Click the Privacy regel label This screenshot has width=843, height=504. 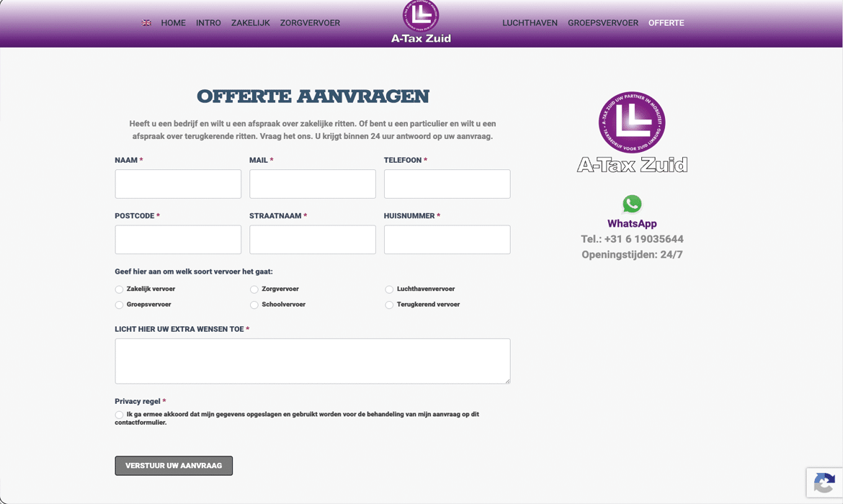[138, 401]
